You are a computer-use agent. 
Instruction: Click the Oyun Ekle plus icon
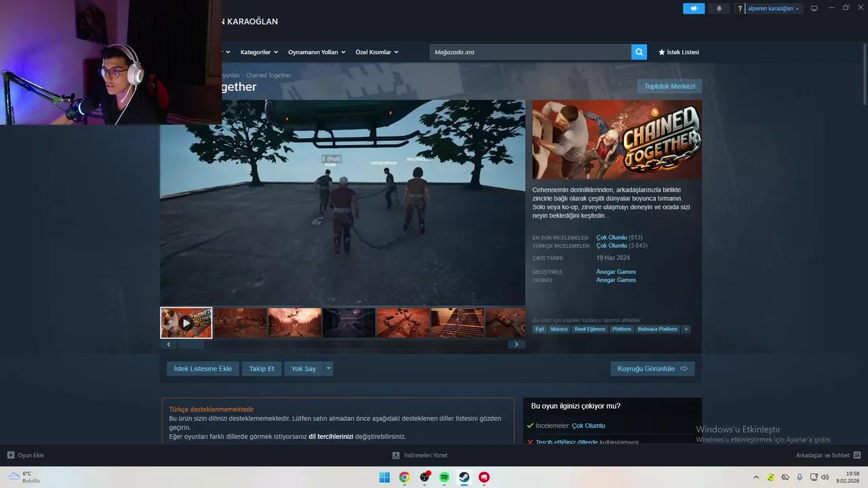pos(11,455)
